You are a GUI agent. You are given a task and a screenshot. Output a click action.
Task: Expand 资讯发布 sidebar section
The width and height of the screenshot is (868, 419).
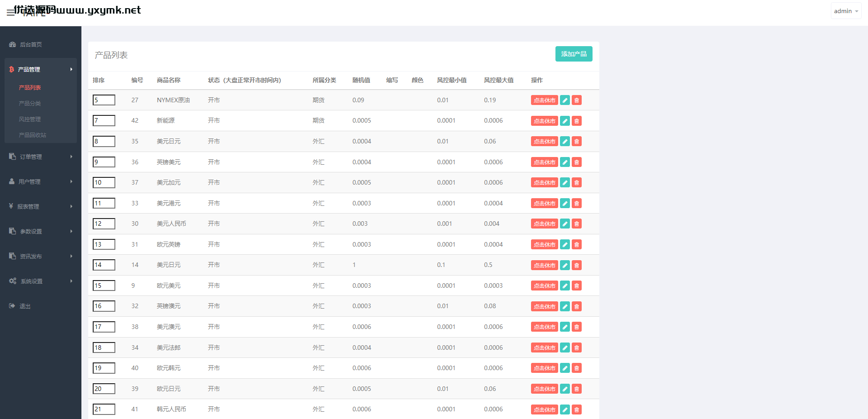click(x=41, y=256)
